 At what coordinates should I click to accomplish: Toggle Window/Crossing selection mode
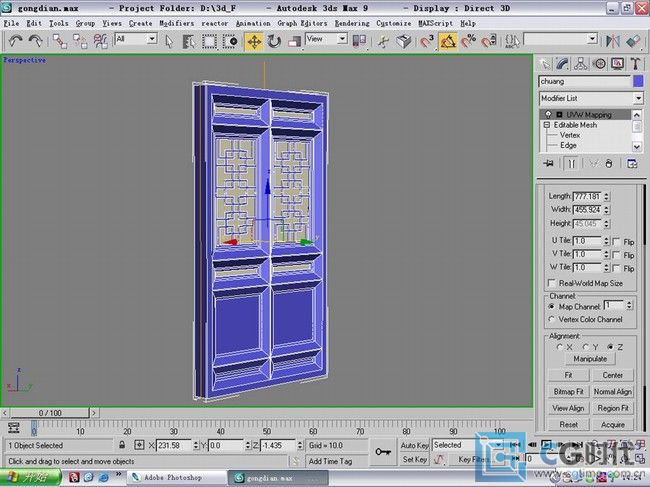pyautogui.click(x=230, y=41)
